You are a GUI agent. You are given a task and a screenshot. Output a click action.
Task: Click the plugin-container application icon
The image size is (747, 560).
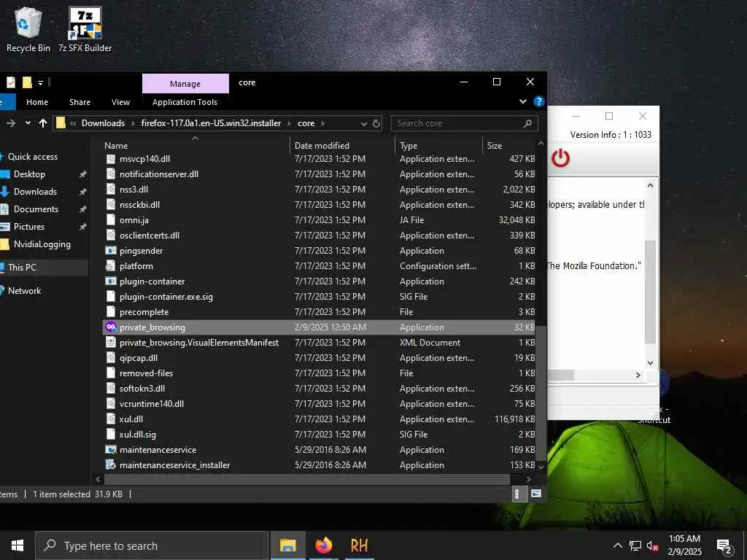coord(111,281)
